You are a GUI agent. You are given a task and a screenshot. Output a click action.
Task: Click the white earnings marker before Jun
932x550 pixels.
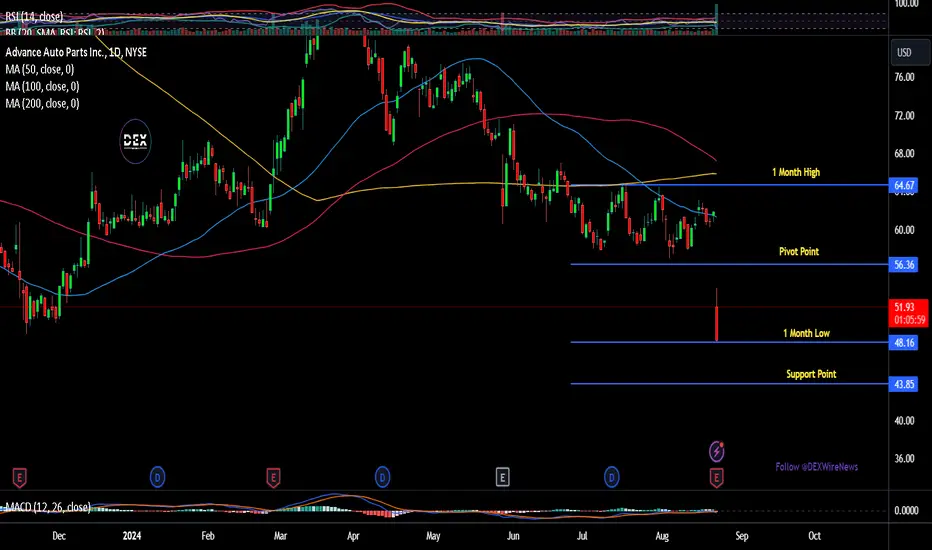click(x=502, y=477)
